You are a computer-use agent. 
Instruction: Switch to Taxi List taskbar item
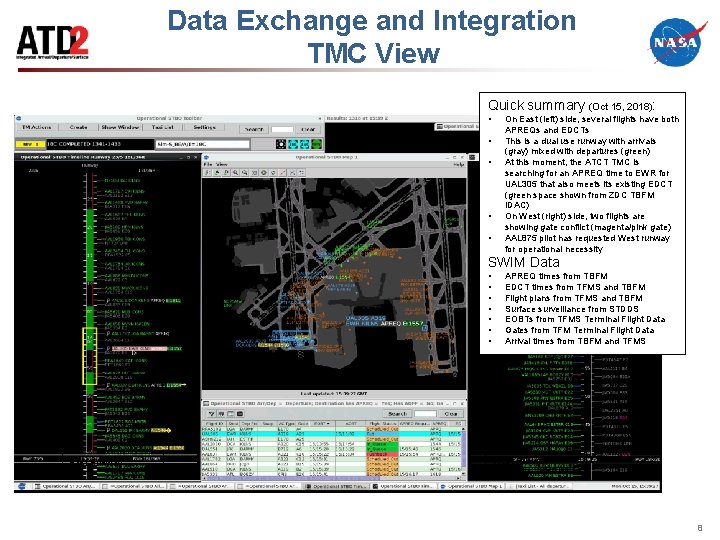(538, 486)
